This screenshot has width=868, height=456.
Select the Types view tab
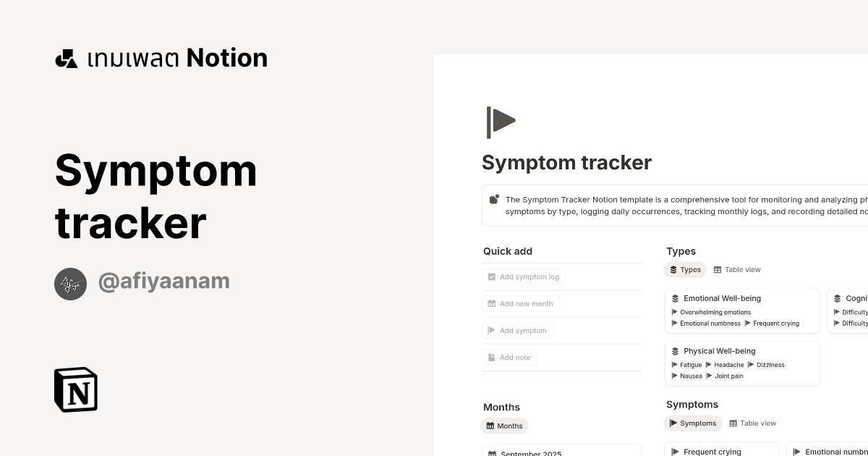click(x=685, y=269)
